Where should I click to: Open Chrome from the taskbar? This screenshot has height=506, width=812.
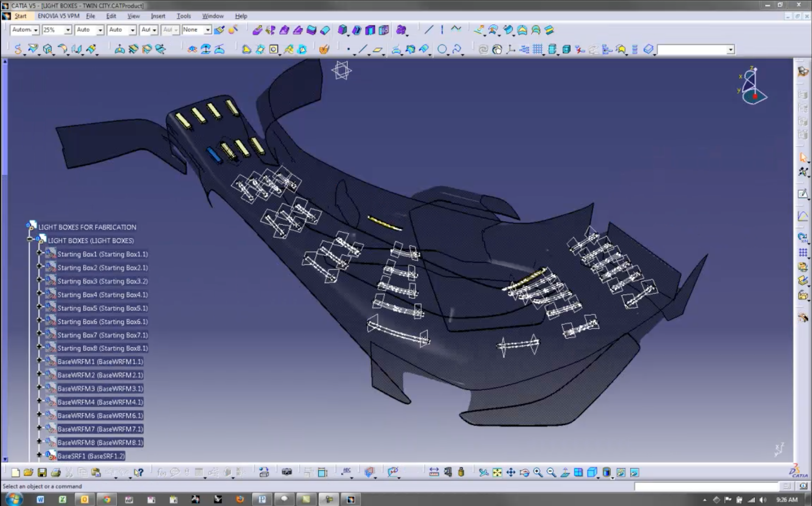106,500
